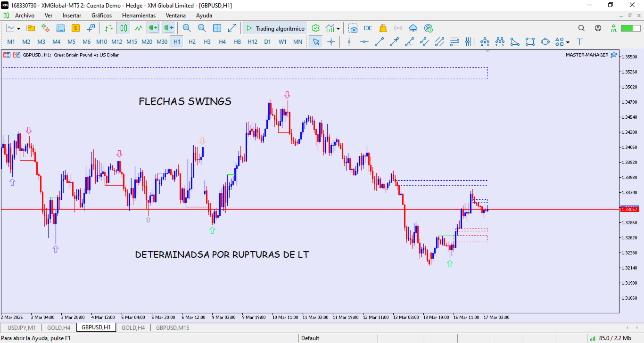
Task: Select the 1...5 Elliott wave tool
Action: [500, 42]
